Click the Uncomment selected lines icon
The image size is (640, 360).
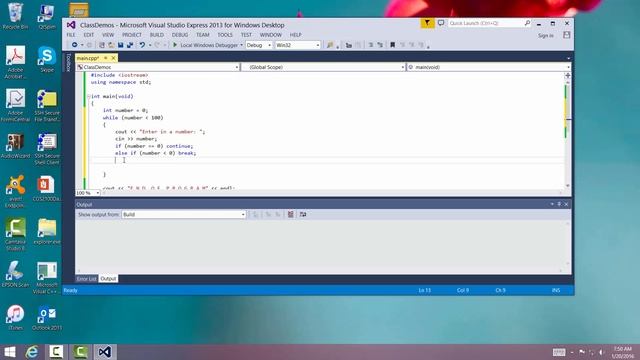pyautogui.click(x=380, y=45)
